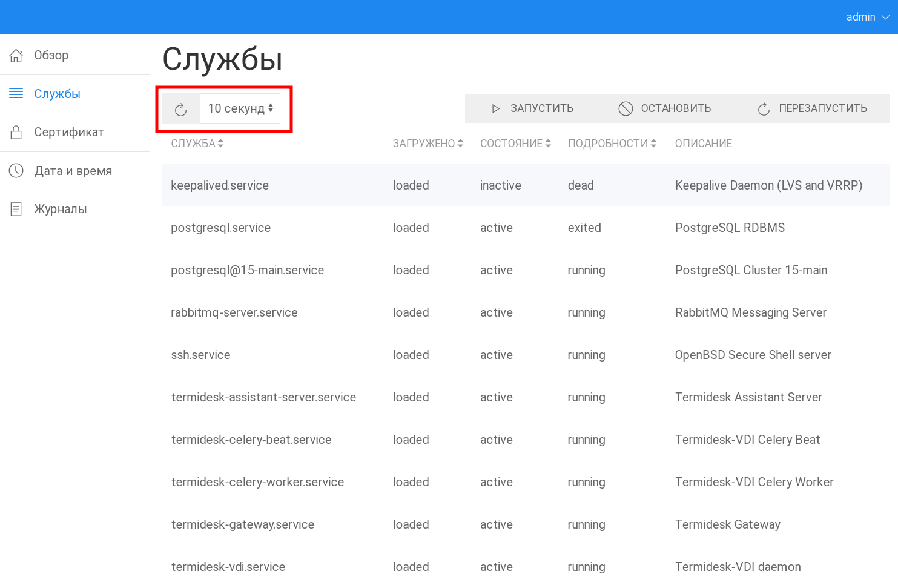
Task: Click the clock icon beside Дата и время
Action: click(x=16, y=171)
